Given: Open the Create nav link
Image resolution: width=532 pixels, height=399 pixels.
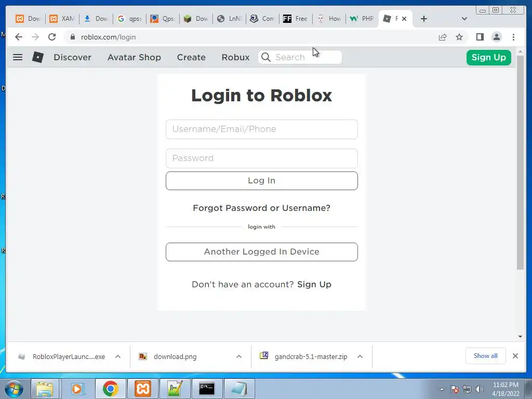Looking at the screenshot, I should (191, 57).
